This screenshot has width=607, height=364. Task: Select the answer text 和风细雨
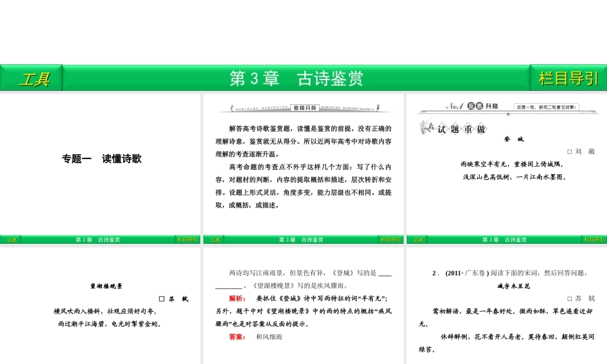click(x=269, y=337)
